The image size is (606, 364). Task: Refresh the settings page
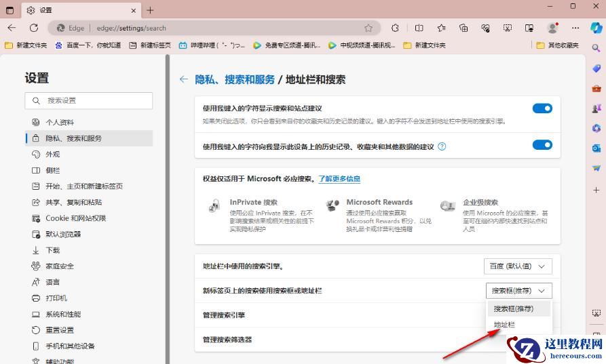tap(34, 28)
